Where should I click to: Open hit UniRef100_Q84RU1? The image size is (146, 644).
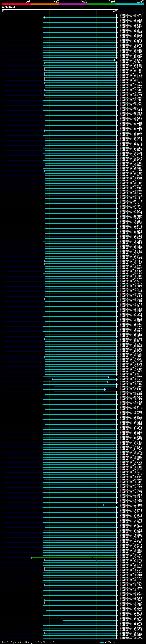coord(131,65)
